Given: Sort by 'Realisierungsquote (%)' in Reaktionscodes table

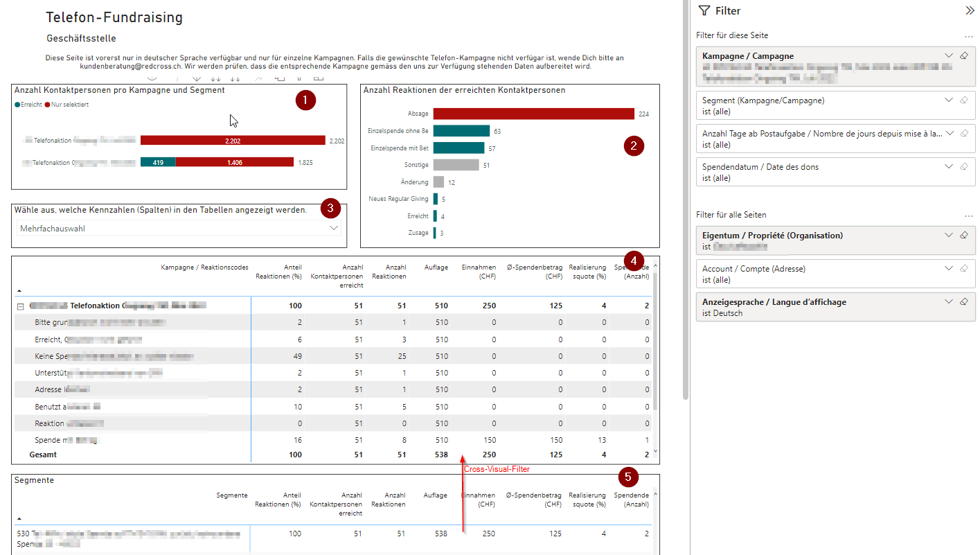Looking at the screenshot, I should (587, 272).
